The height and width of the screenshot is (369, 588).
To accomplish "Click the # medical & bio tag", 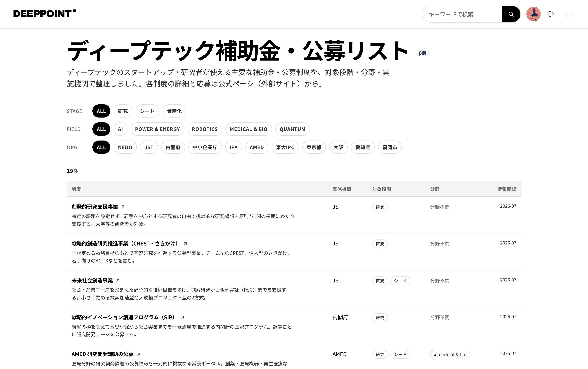I will tap(450, 355).
